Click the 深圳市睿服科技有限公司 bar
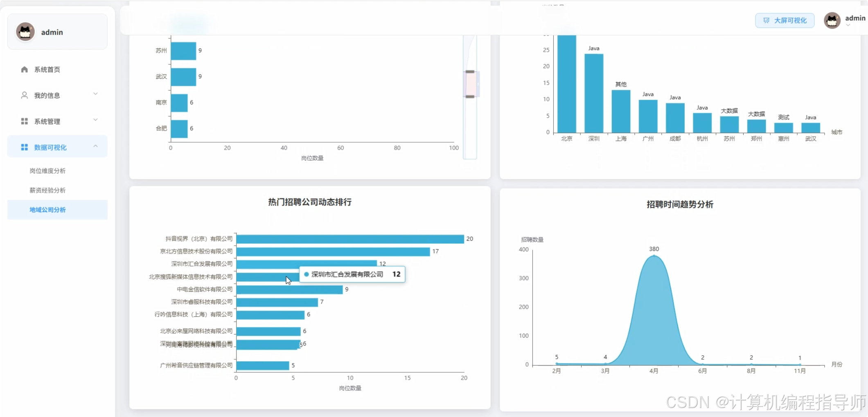 [277, 302]
